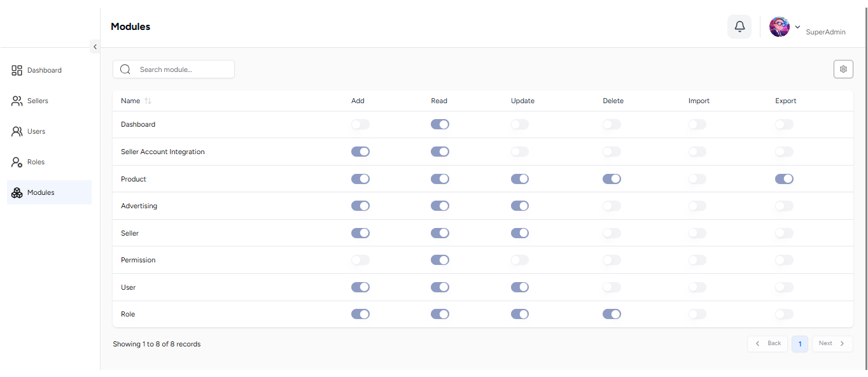Enable the Add toggle for Permission
The image size is (868, 377).
(360, 260)
